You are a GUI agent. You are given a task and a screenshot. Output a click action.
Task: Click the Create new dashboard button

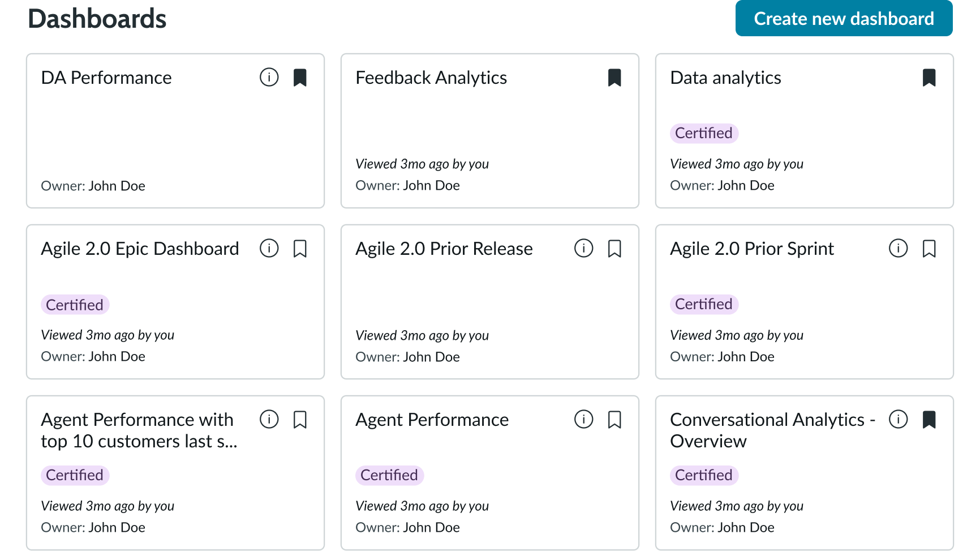click(844, 18)
